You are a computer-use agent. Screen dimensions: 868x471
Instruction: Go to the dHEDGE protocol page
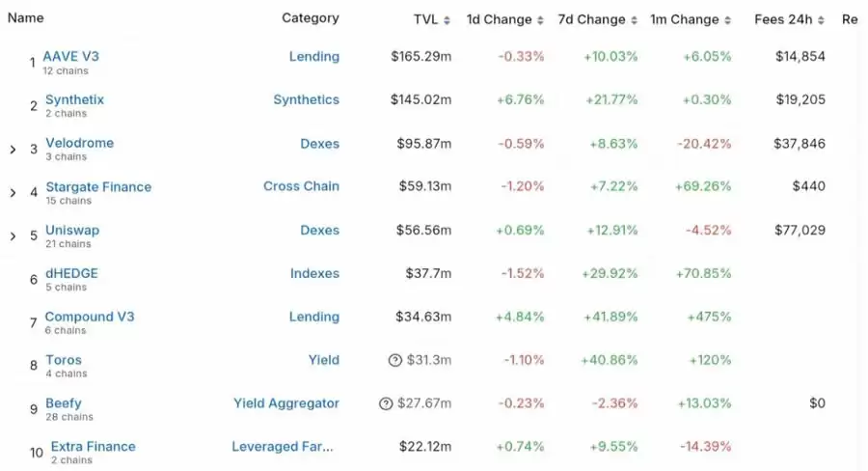(x=71, y=273)
